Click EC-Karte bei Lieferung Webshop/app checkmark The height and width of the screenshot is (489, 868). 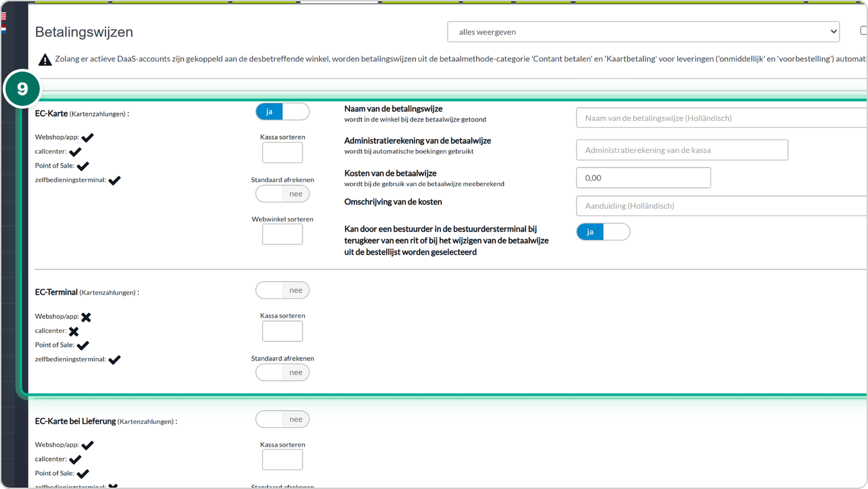87,446
